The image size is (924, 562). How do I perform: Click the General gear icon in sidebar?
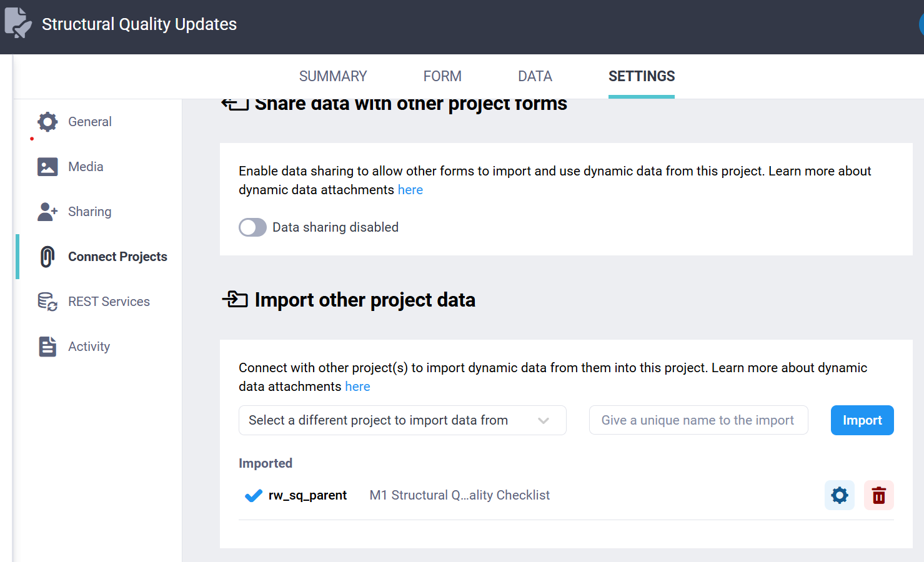(47, 122)
